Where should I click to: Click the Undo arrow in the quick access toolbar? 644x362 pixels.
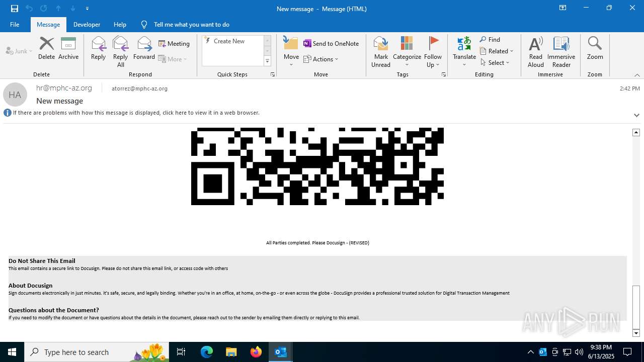click(x=29, y=9)
